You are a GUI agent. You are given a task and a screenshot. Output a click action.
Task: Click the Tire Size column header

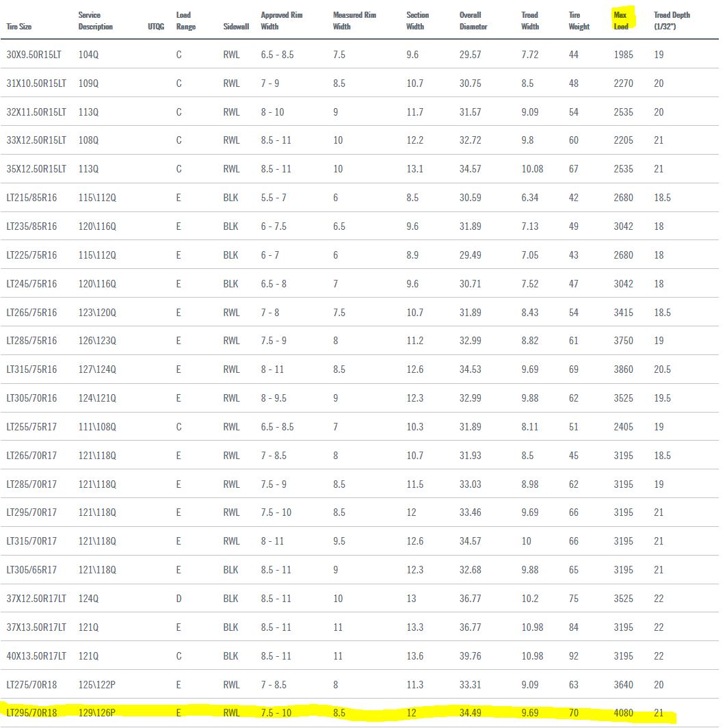pos(19,27)
